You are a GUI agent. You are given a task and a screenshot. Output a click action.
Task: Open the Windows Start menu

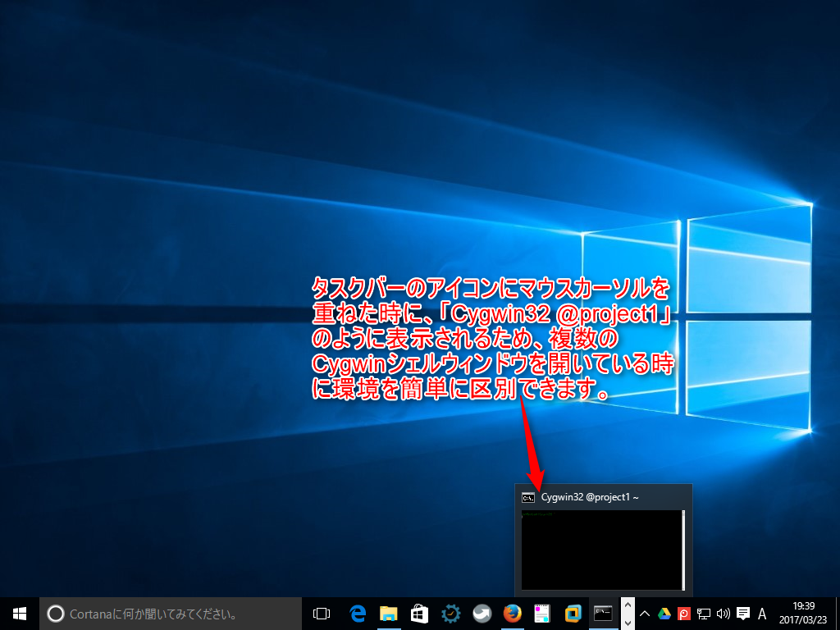[x=19, y=613]
